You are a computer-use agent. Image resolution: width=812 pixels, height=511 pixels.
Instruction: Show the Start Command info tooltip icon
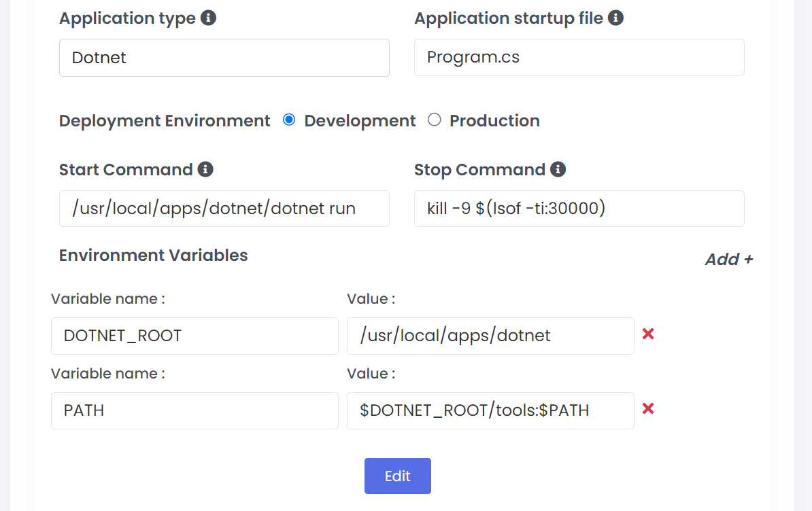205,169
